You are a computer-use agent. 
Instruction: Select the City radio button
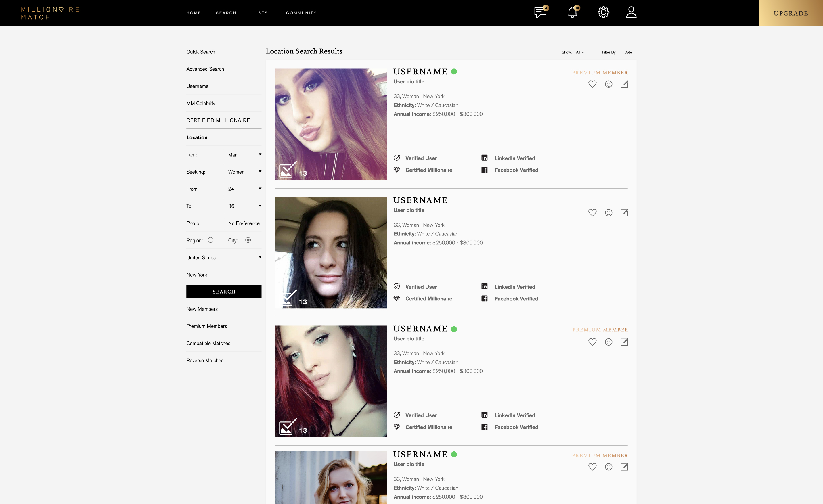[x=248, y=240]
